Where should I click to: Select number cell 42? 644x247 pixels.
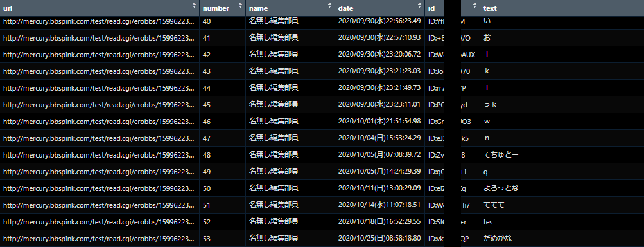[x=223, y=55]
